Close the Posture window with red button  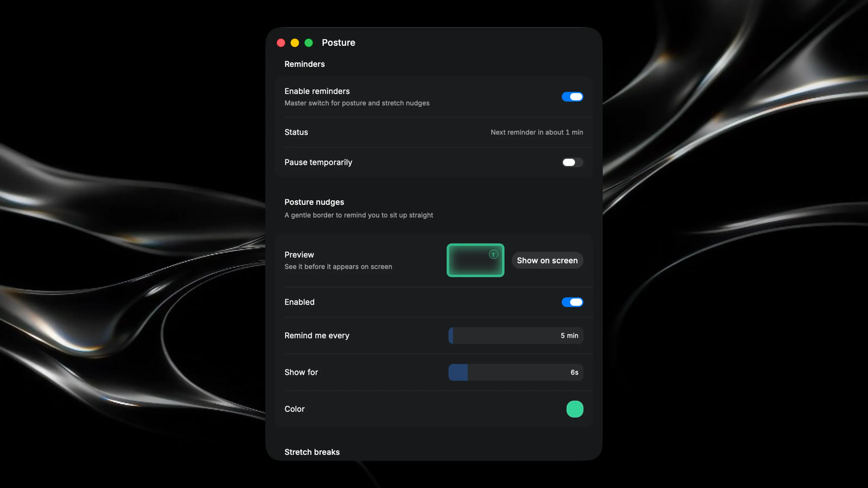tap(281, 43)
